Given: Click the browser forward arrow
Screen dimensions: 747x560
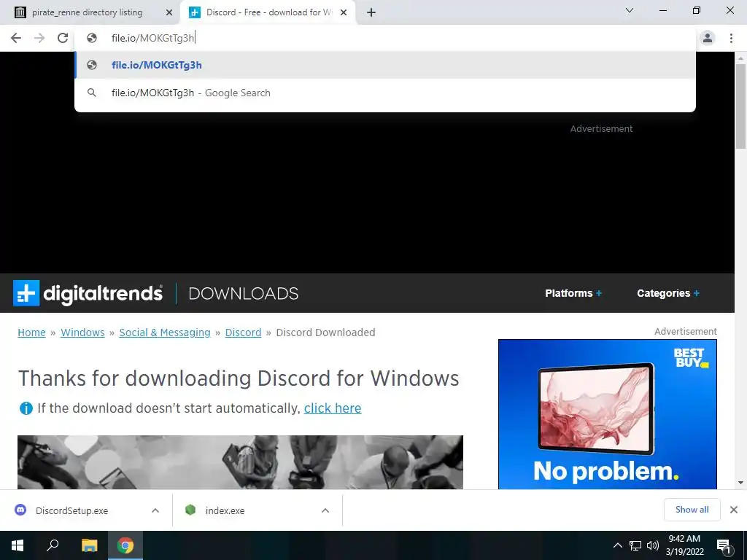Looking at the screenshot, I should point(39,38).
